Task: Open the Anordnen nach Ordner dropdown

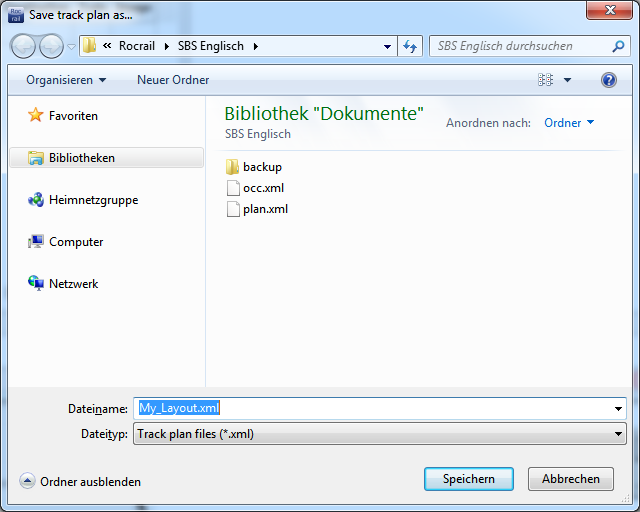Action: coord(568,123)
